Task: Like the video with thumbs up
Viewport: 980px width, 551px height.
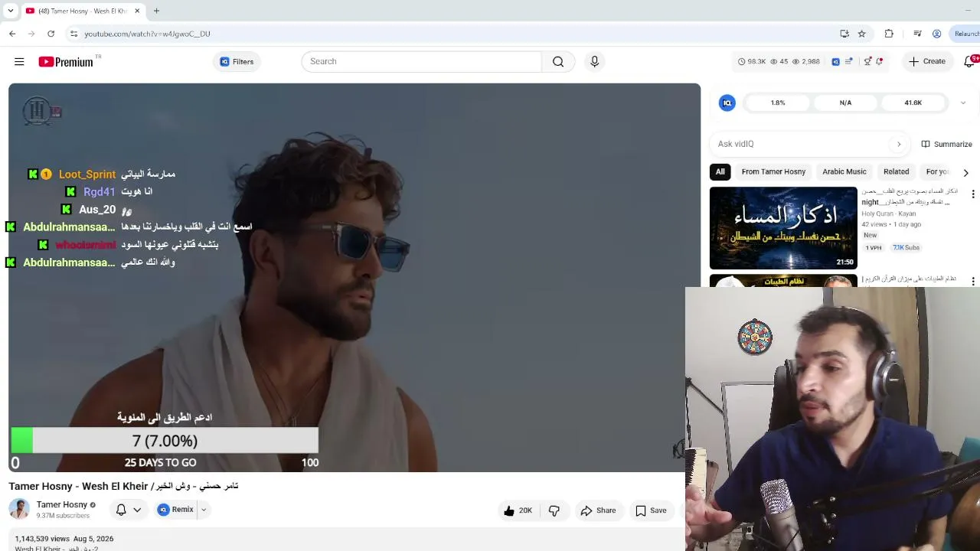Action: pyautogui.click(x=518, y=510)
